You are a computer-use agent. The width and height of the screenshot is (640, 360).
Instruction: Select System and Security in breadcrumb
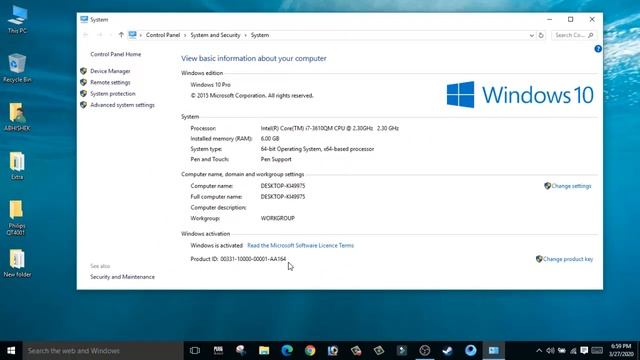[x=215, y=35]
